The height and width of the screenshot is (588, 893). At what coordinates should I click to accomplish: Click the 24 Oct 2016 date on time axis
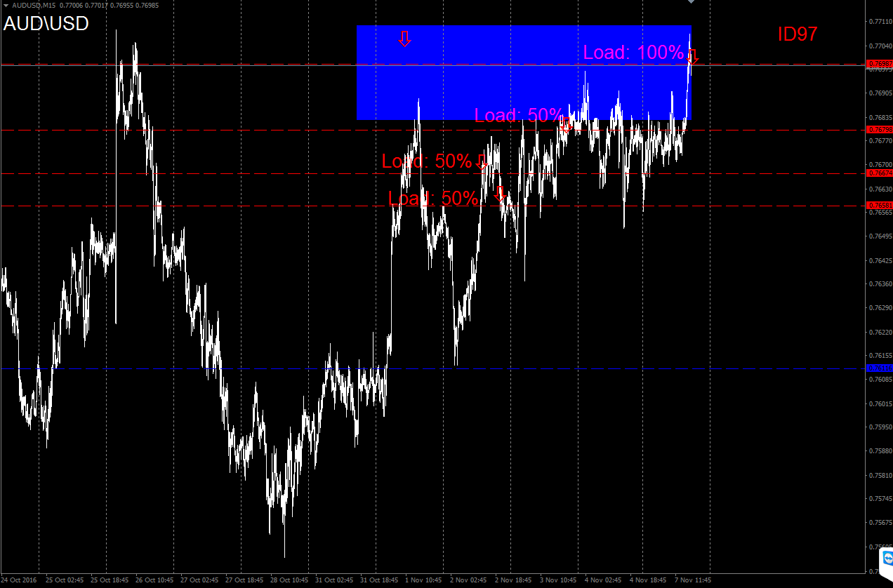point(20,580)
